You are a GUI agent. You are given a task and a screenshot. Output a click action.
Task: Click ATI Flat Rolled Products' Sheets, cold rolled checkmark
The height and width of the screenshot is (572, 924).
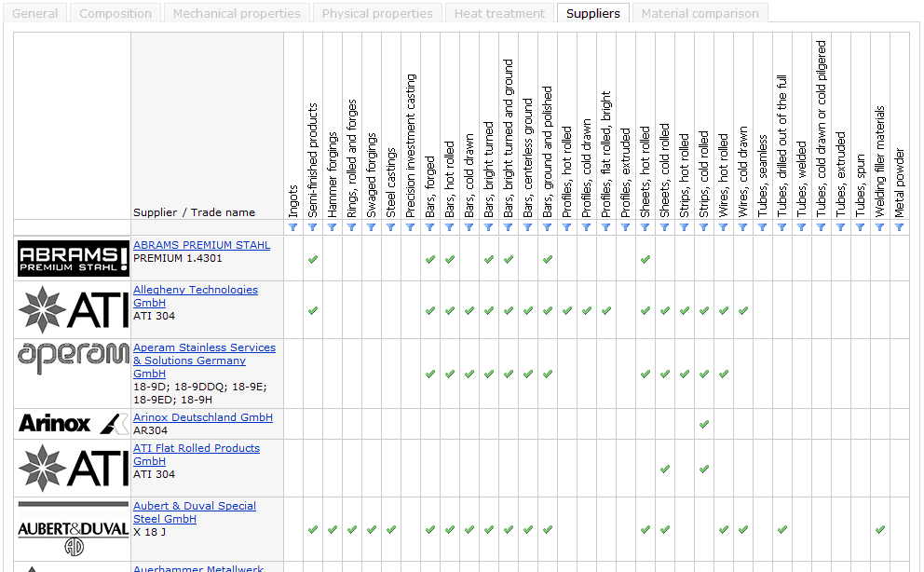coord(665,469)
